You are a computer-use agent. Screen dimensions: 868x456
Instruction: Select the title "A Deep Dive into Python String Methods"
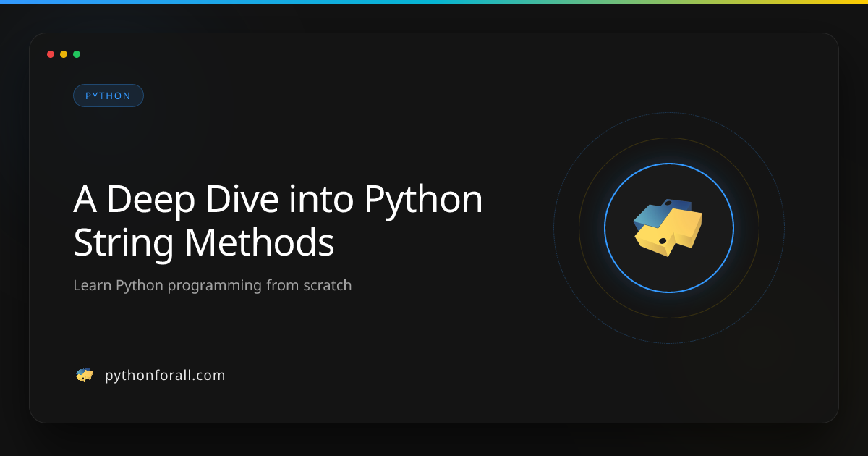(x=278, y=221)
